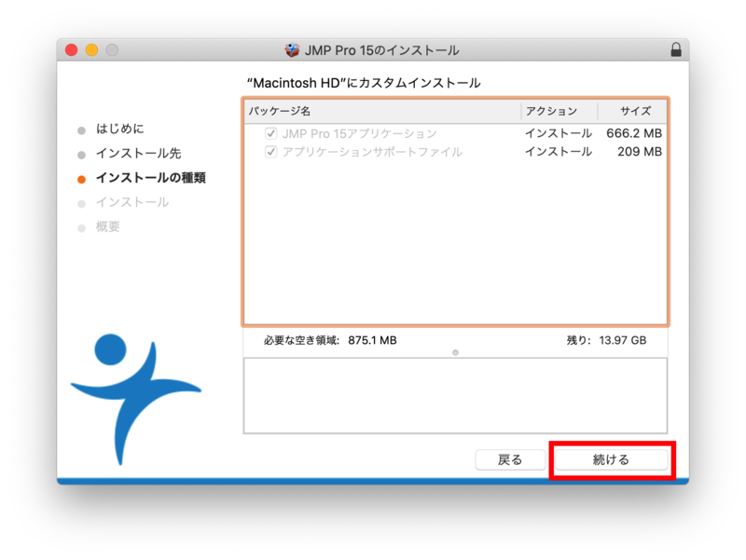This screenshot has height=560, width=746.
Task: Close the installer with red button
Action: 72,50
